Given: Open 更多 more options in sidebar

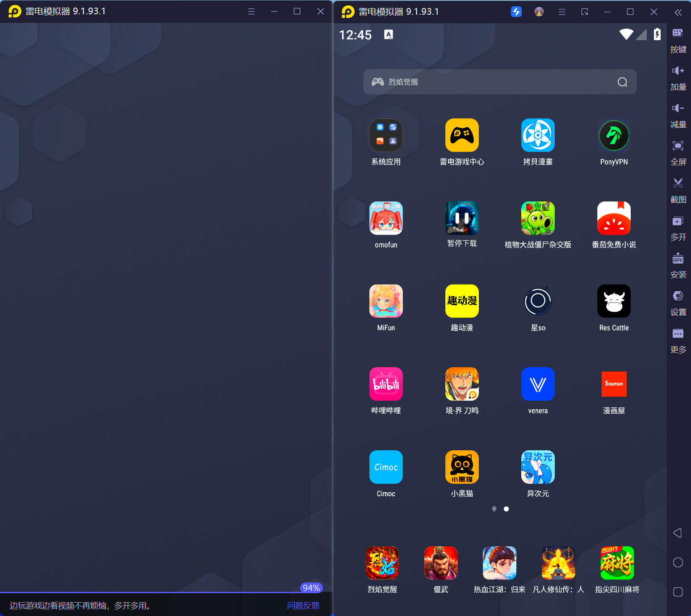Looking at the screenshot, I should (678, 333).
